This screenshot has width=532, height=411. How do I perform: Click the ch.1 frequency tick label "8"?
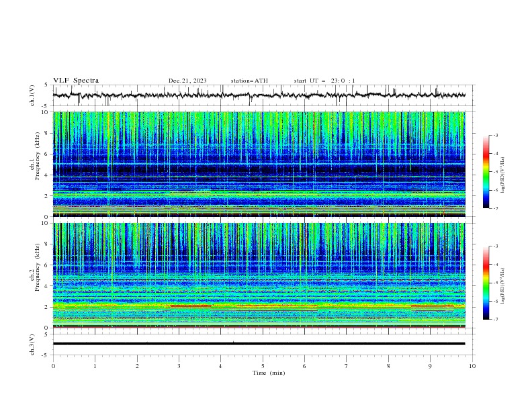click(x=46, y=133)
